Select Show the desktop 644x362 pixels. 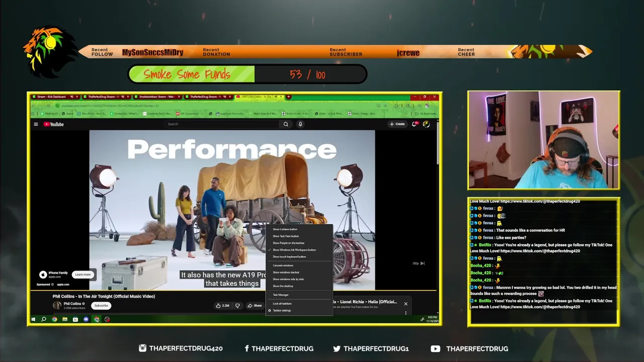[x=299, y=286]
